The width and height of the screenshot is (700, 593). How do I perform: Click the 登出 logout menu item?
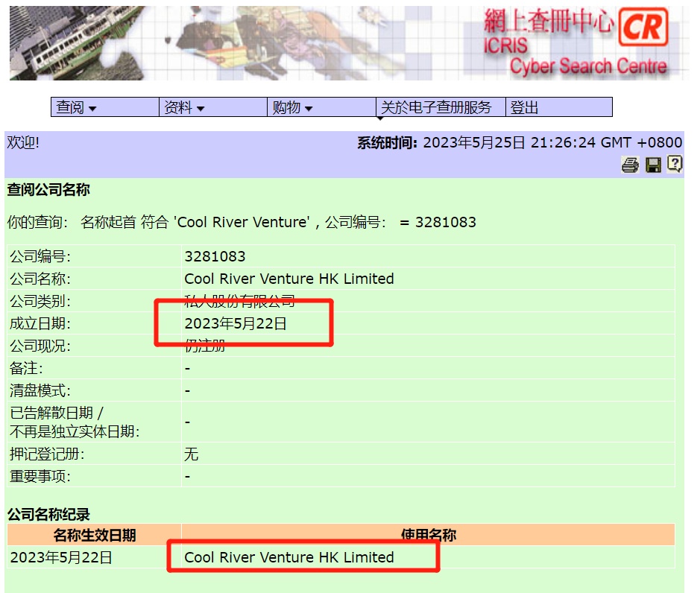click(559, 107)
